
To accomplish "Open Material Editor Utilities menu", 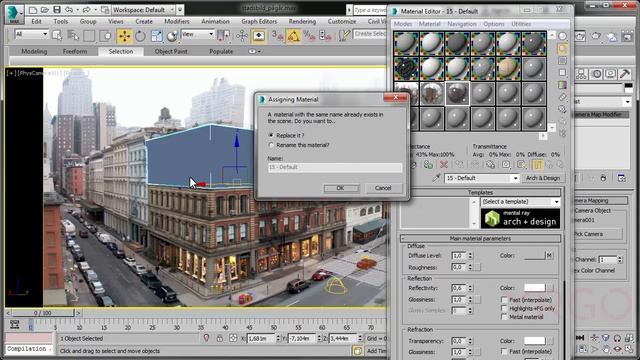I will coord(521,24).
